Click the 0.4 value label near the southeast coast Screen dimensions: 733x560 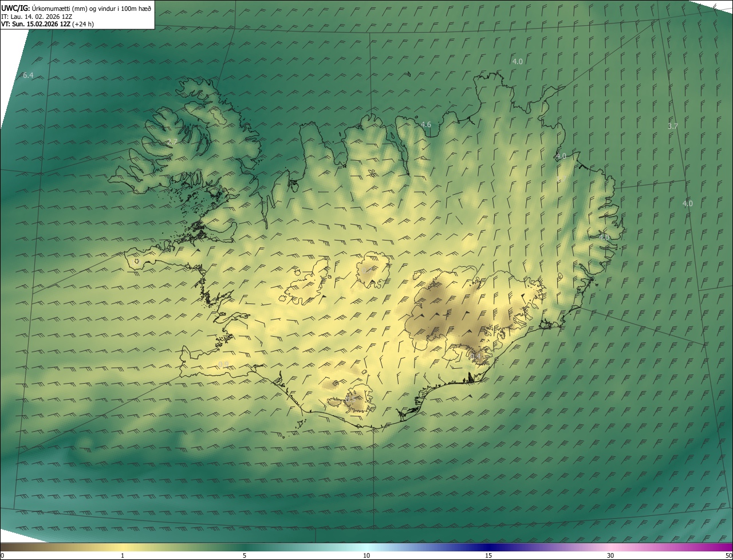475,356
